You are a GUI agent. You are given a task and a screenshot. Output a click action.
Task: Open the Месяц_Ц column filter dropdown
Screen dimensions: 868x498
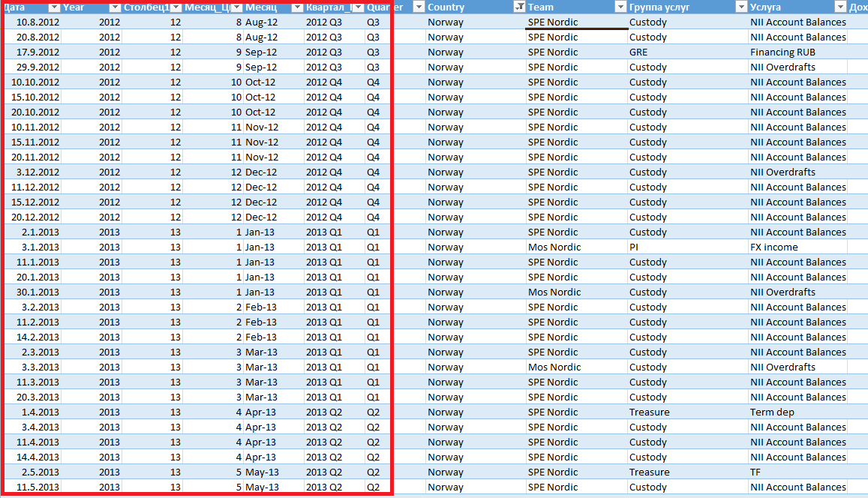click(236, 7)
